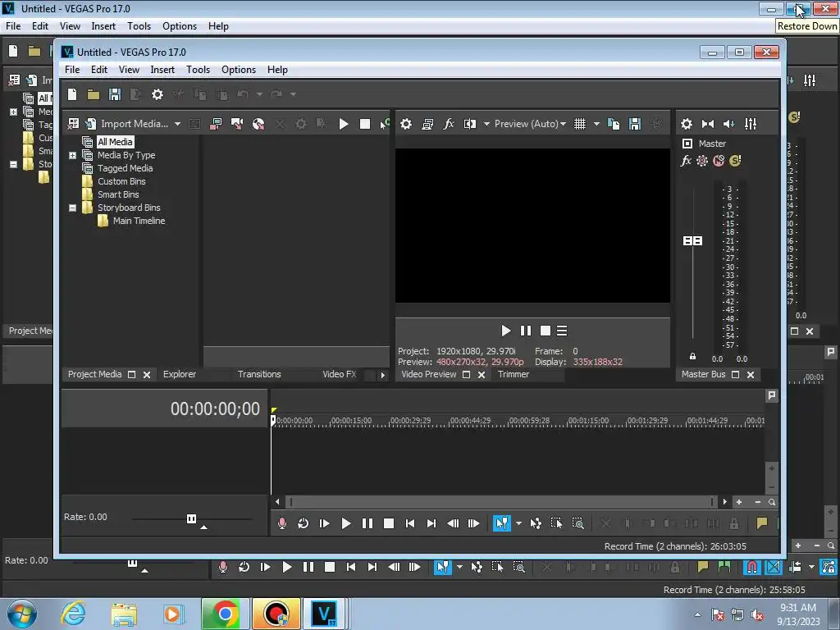Toggle Lock Fader Channels padlock in Master Bus
This screenshot has width=840, height=630.
tap(692, 356)
